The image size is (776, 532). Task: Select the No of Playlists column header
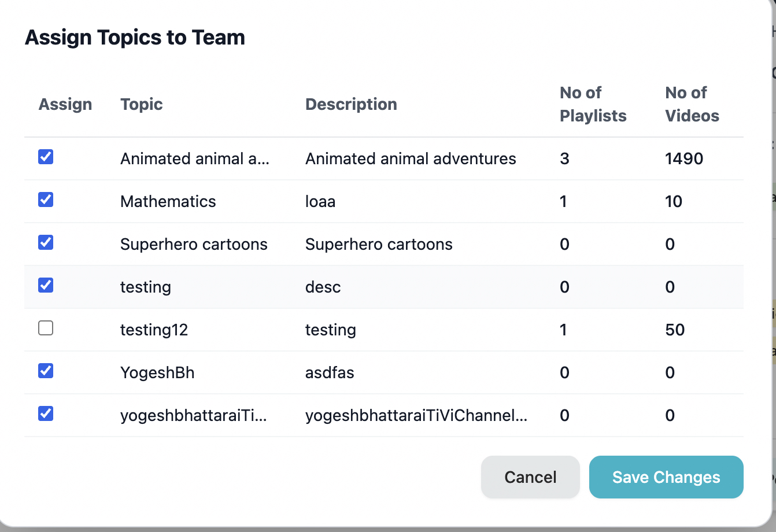point(593,104)
